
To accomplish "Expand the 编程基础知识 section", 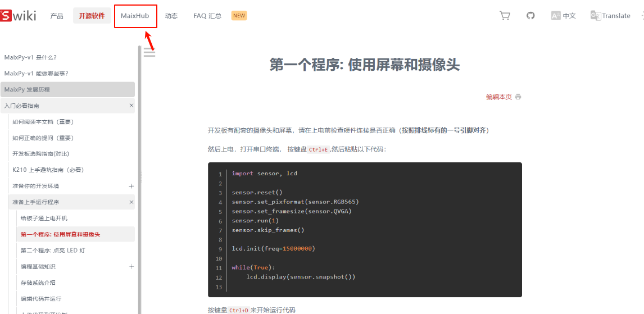I will pyautogui.click(x=131, y=266).
